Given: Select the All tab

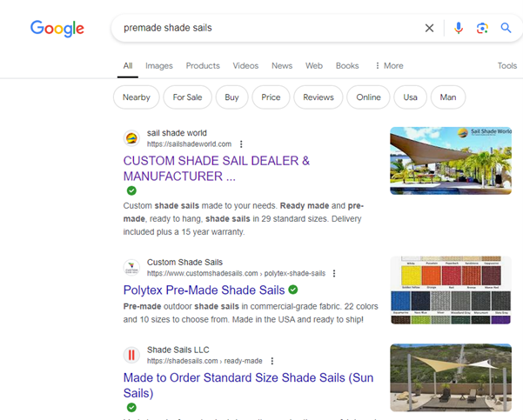Looking at the screenshot, I should [x=128, y=66].
